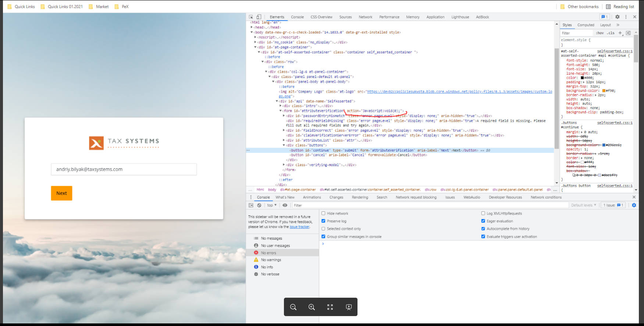
Task: Click the 1 Issue button in console toolbar
Action: tap(613, 205)
